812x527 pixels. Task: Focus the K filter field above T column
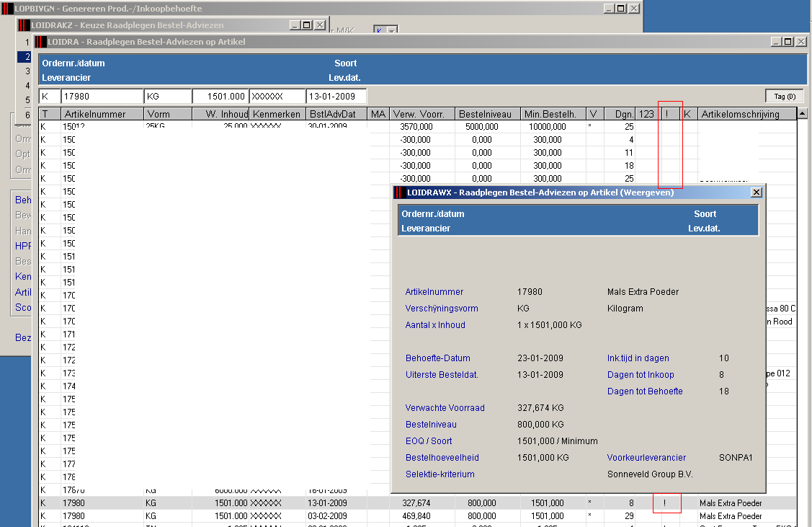[x=50, y=97]
